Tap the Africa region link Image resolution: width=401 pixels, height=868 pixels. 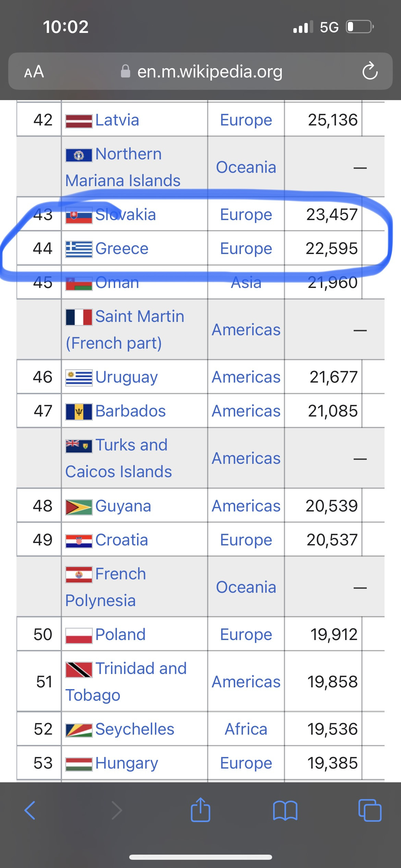246,729
